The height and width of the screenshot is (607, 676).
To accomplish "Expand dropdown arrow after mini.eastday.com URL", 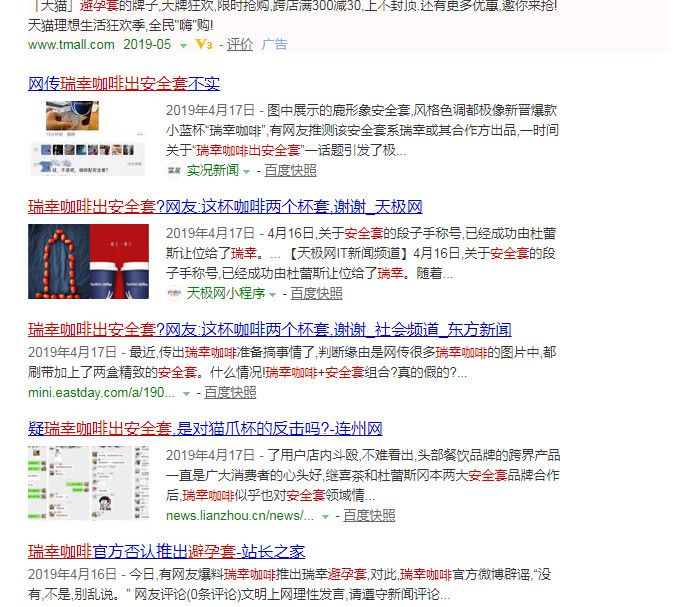I will 186,394.
